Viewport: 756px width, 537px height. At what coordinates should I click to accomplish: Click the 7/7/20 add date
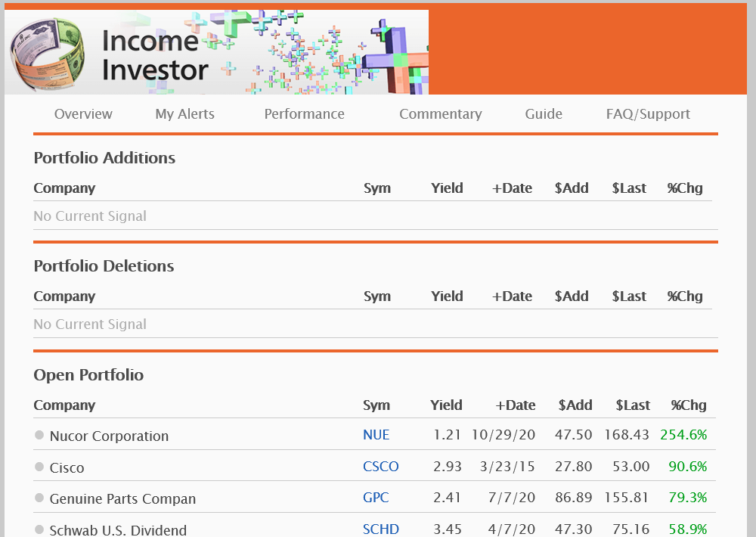point(512,498)
